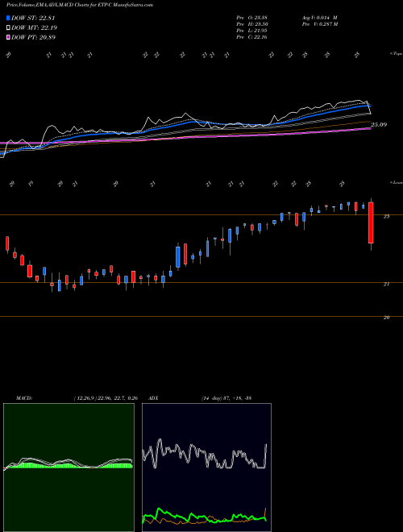
Task: Click the '<-Tops' axis marker label
Action: [397, 54]
